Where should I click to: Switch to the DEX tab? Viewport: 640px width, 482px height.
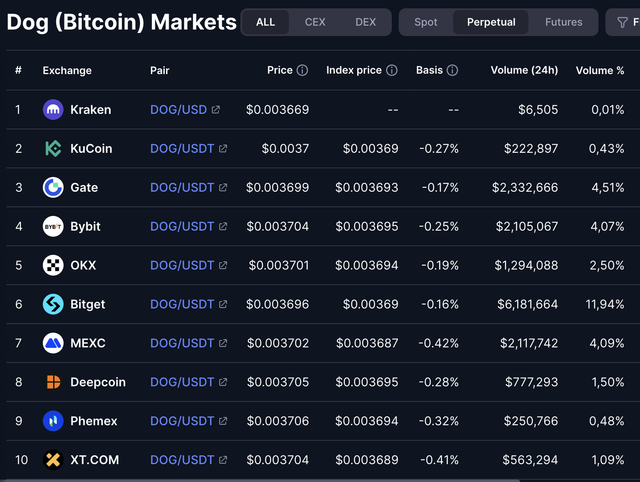point(365,22)
